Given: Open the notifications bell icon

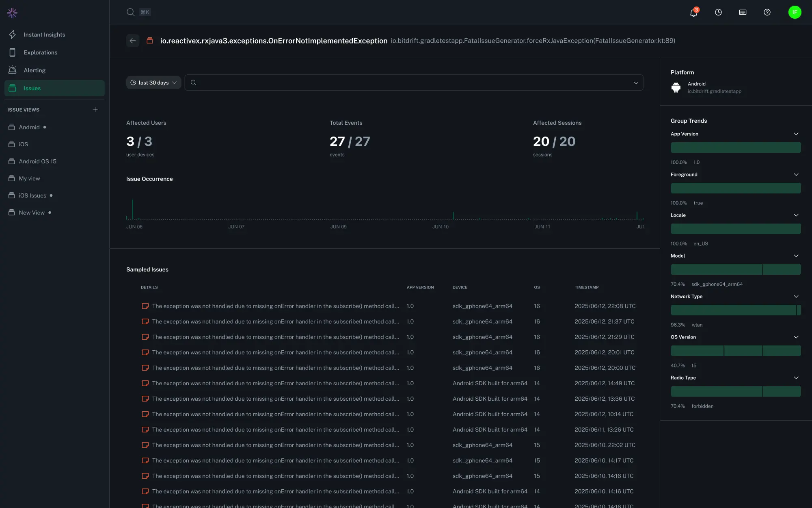Looking at the screenshot, I should coord(693,13).
